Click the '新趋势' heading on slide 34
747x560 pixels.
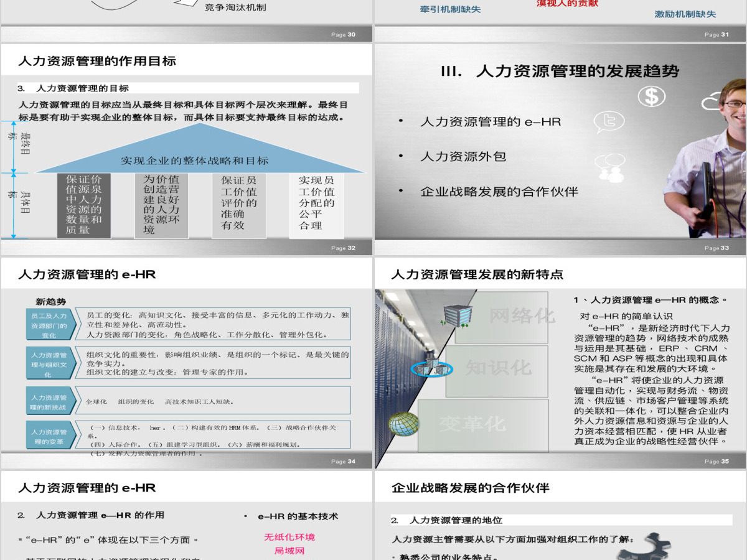(50, 301)
